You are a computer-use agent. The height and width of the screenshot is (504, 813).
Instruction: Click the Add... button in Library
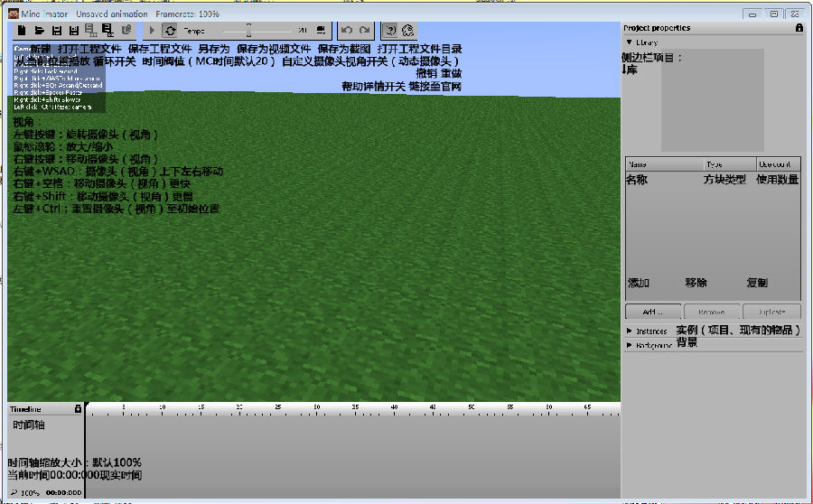coord(653,312)
